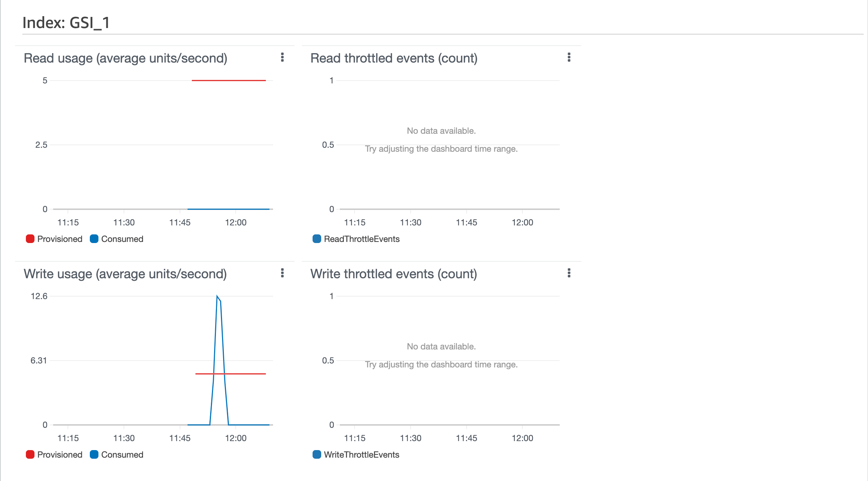Click the Read throttled events (count) title
The image size is (868, 481).
[394, 58]
